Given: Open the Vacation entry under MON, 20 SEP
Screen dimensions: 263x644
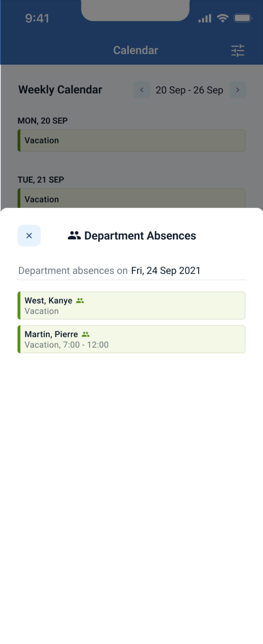Looking at the screenshot, I should 131,140.
